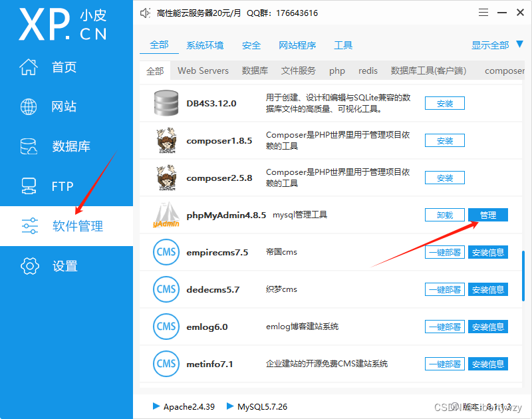Click the software list scrollbar thumb
The height and width of the screenshot is (419, 532).
point(523,275)
